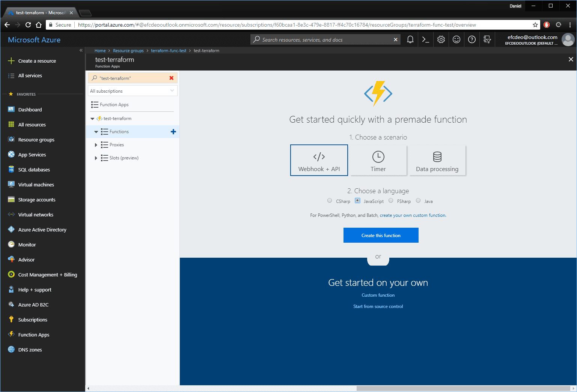Add new function with plus icon
The image size is (577, 392).
click(x=173, y=132)
